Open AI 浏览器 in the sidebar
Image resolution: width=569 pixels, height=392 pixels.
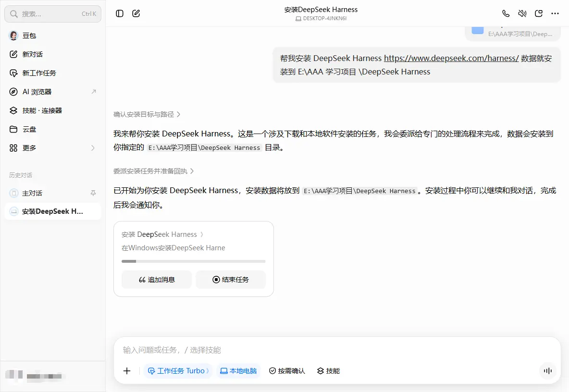(52, 92)
